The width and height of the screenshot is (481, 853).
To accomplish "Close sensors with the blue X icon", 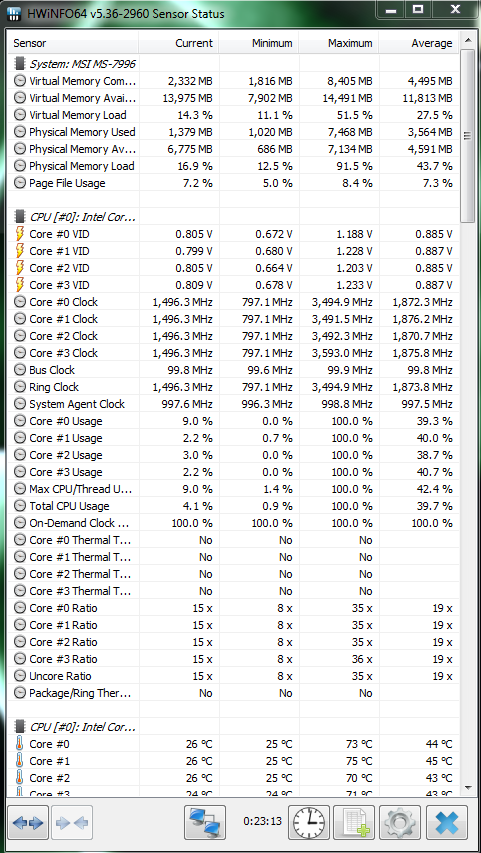I will [447, 823].
